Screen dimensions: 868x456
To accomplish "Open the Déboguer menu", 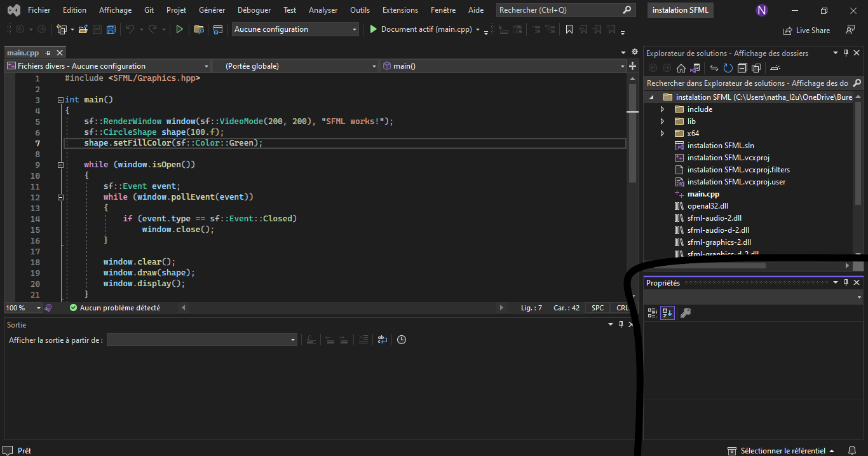I will (254, 10).
